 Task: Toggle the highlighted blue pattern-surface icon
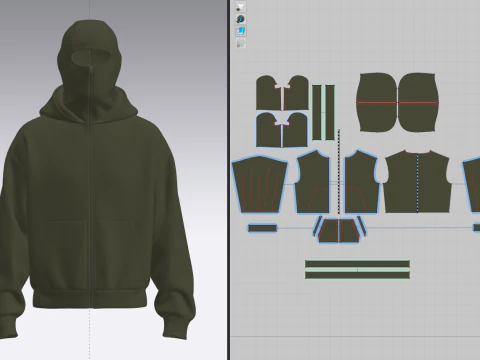click(241, 31)
